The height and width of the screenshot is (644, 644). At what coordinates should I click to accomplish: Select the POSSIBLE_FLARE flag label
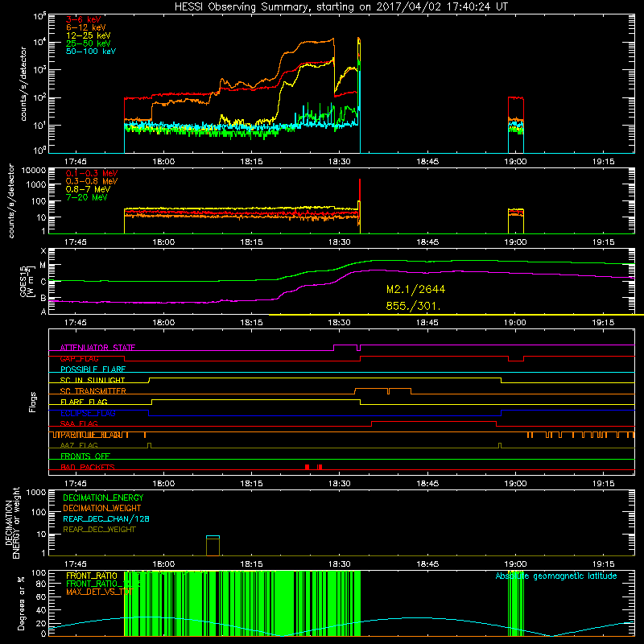click(x=93, y=369)
